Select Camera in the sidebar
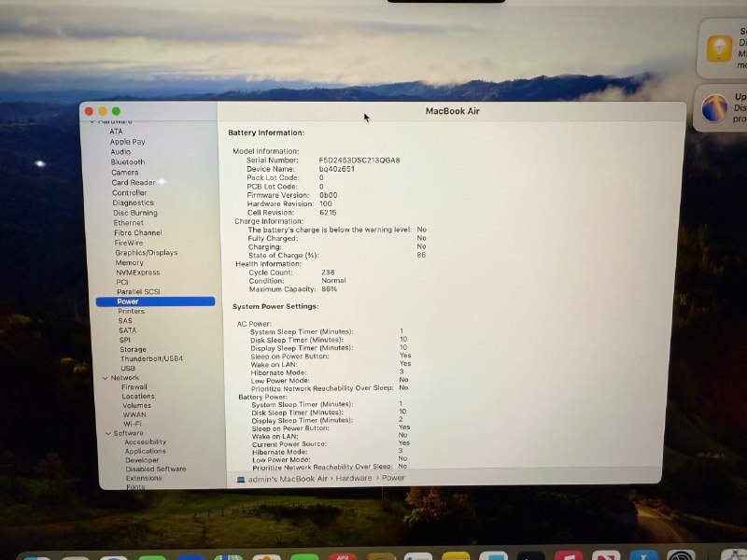 pyautogui.click(x=125, y=173)
